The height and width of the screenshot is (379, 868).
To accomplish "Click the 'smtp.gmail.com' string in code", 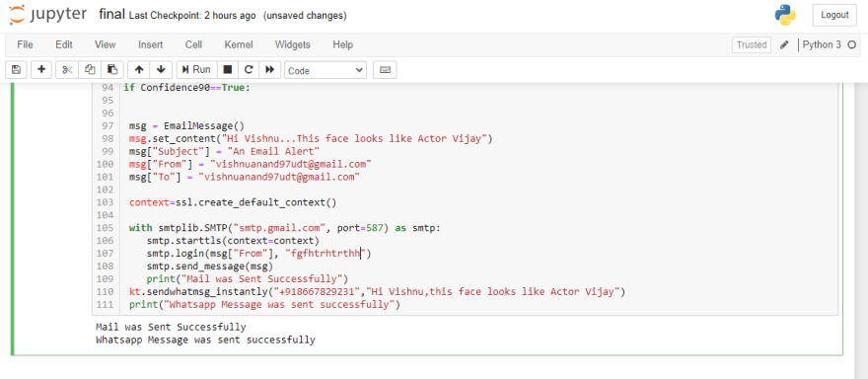I will (279, 228).
